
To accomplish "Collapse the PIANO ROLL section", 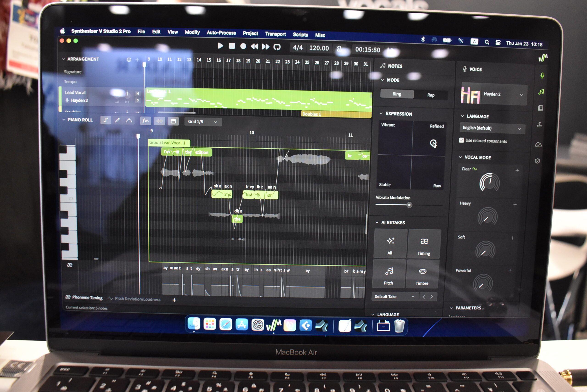I will tap(64, 120).
